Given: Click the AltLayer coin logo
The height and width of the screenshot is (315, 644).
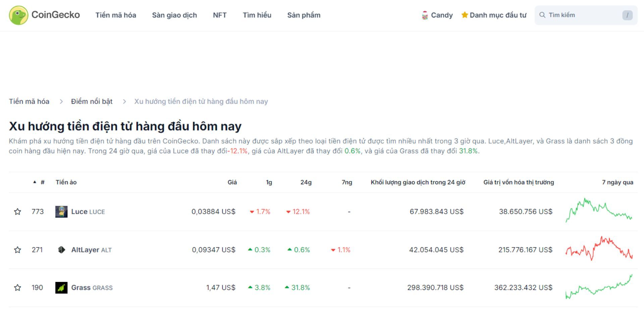Looking at the screenshot, I should click(x=61, y=250).
